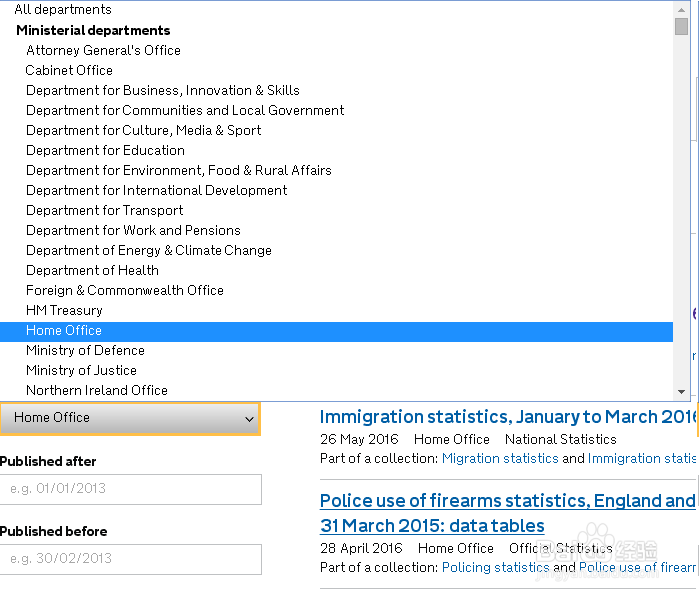Follow the Migration statistics collection link
Image resolution: width=699 pixels, height=597 pixels.
point(500,458)
